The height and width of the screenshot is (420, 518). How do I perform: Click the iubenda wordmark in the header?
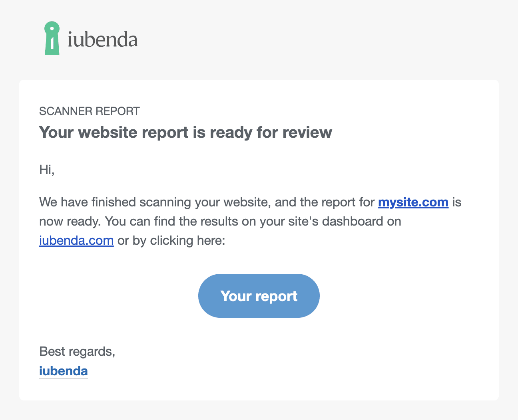(x=103, y=40)
